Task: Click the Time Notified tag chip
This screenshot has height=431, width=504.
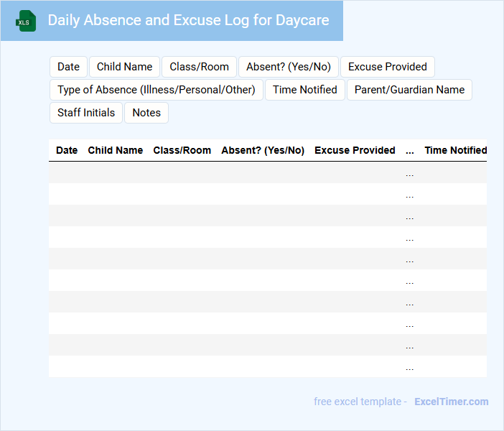Action: point(304,90)
